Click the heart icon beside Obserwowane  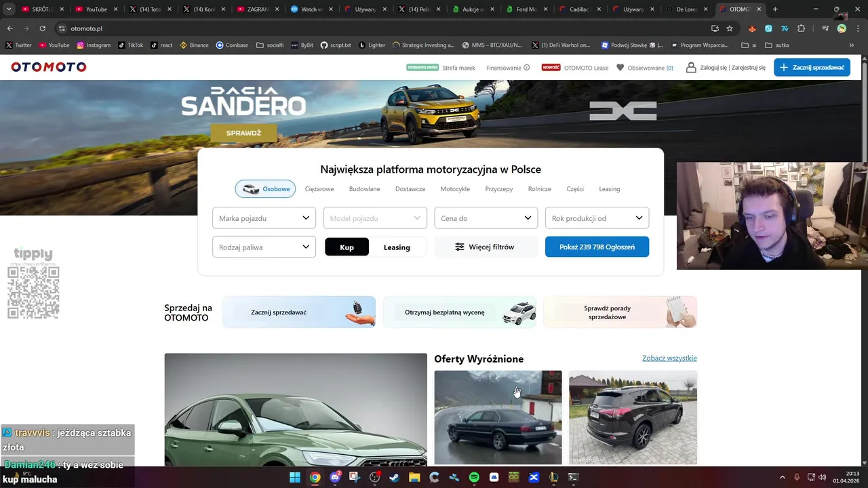point(620,68)
